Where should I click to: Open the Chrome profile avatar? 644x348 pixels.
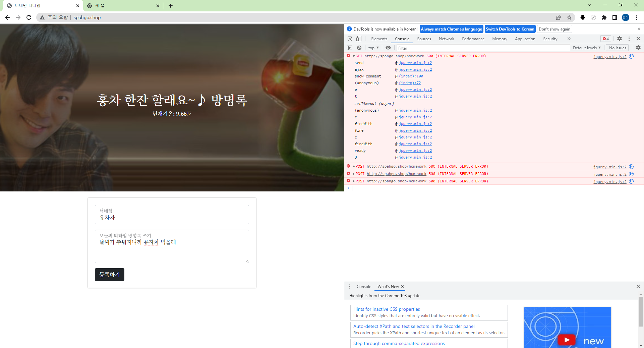click(626, 17)
